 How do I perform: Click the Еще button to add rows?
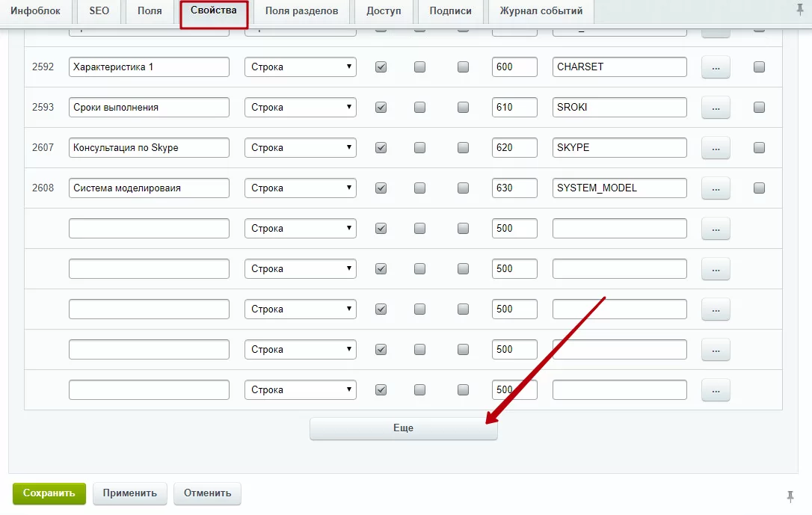[404, 428]
